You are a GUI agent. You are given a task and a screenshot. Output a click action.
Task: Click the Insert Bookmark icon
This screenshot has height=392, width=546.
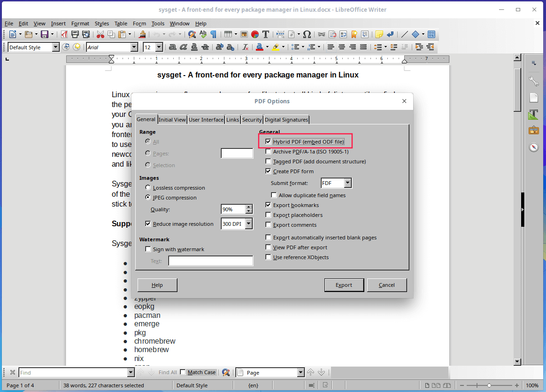[354, 34]
